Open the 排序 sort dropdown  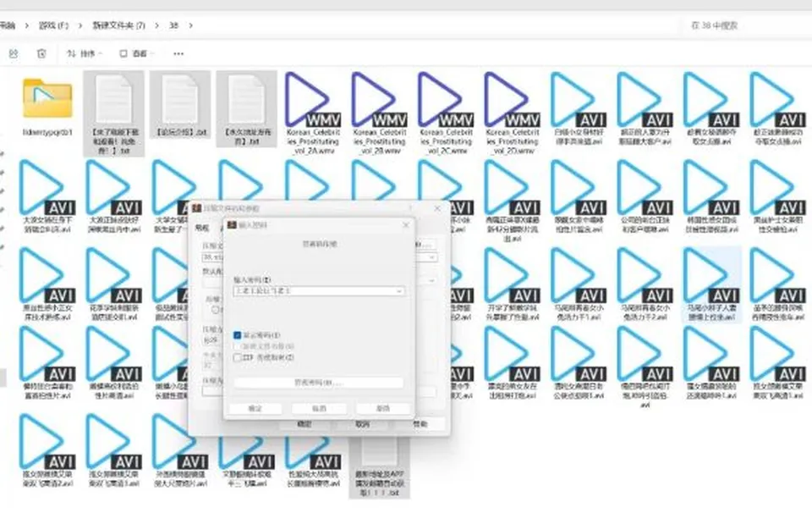pyautogui.click(x=85, y=53)
